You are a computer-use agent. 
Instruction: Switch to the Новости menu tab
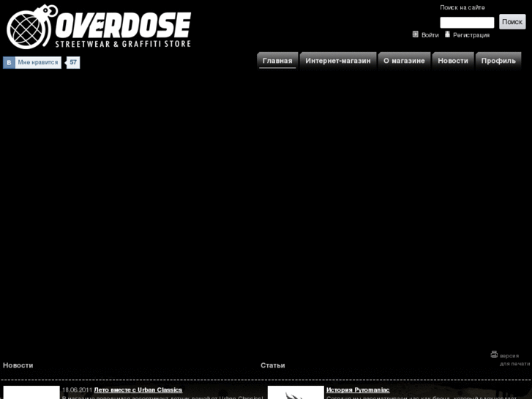pos(453,61)
